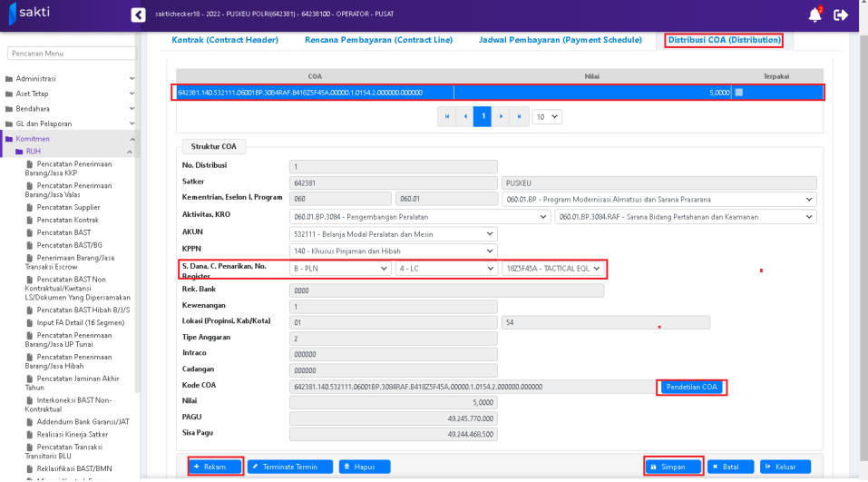This screenshot has height=482, width=868.
Task: Switch to Kontrak (Contract Header) tab
Action: 225,40
